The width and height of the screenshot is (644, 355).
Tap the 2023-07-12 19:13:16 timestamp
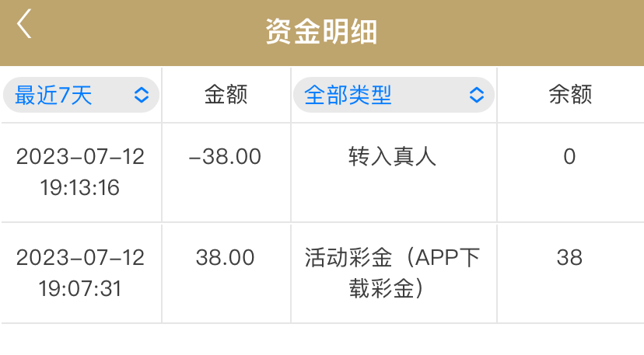80,172
